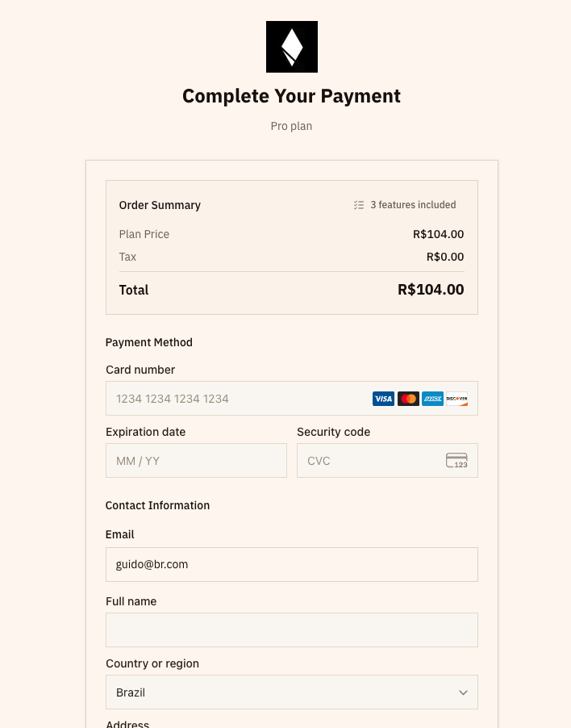Screen dimensions: 571x728
Task: Click the diamond logo at the top
Action: pos(291,47)
